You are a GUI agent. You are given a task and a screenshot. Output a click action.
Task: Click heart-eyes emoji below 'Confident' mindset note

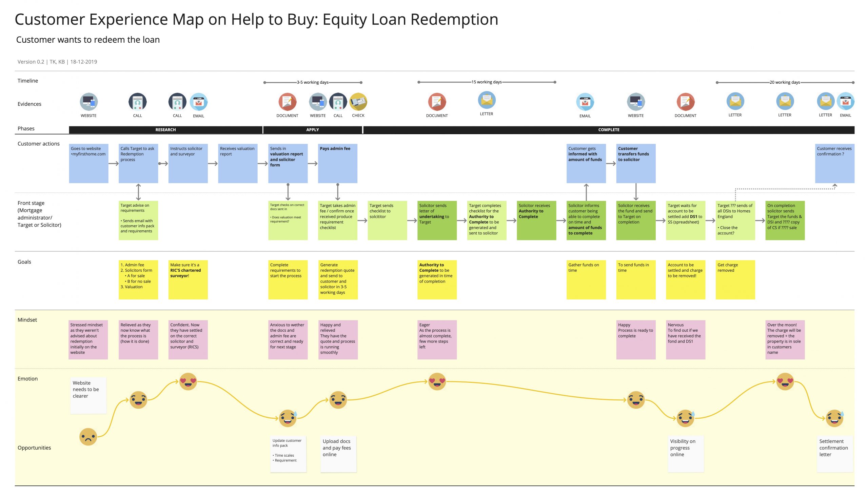pos(188,381)
